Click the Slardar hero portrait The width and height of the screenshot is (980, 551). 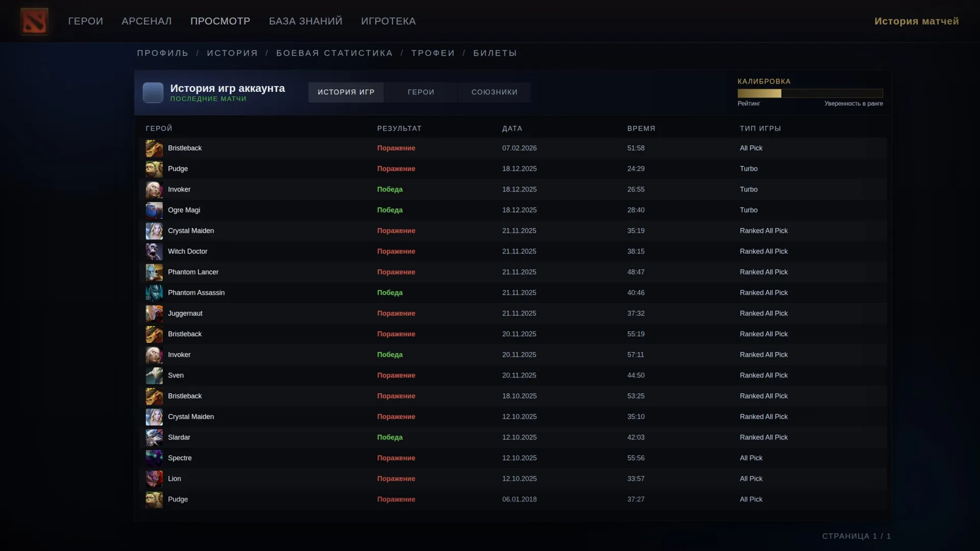tap(154, 438)
